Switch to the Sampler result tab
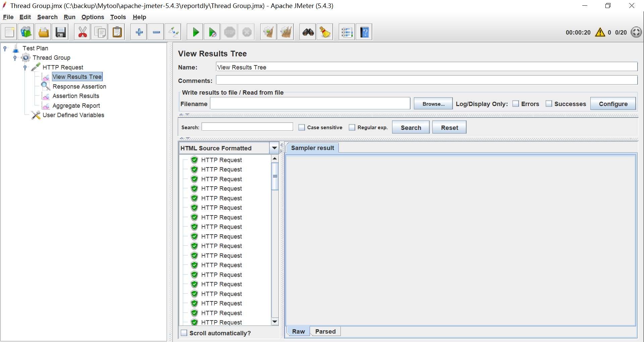Image resolution: width=644 pixels, height=342 pixels. 312,148
